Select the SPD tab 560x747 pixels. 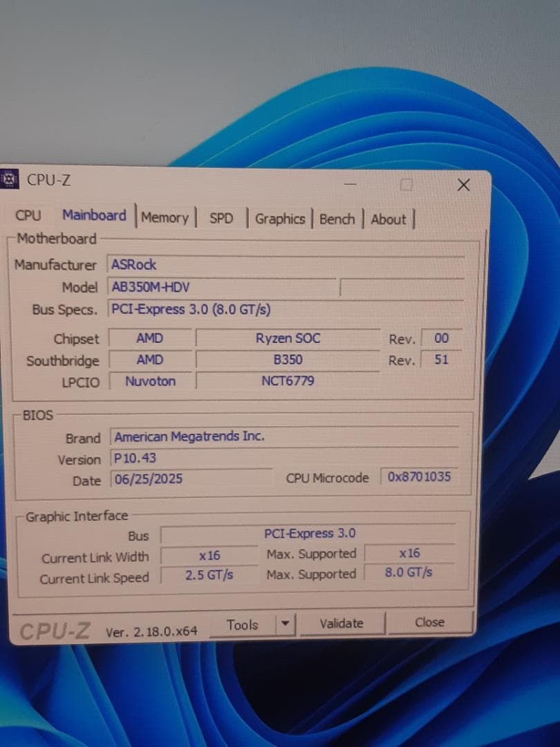(x=221, y=218)
